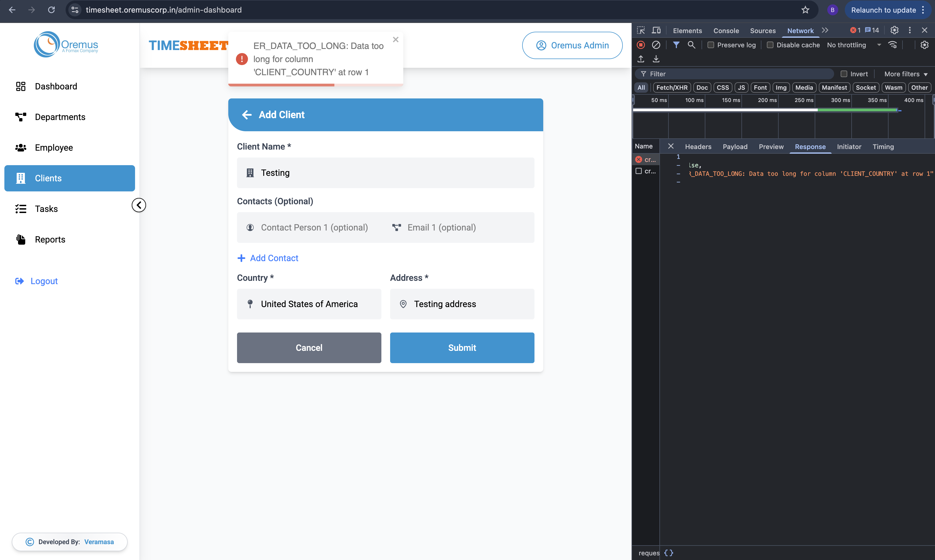The image size is (935, 560).
Task: Tick the Invert filter checkbox
Action: [x=844, y=74]
